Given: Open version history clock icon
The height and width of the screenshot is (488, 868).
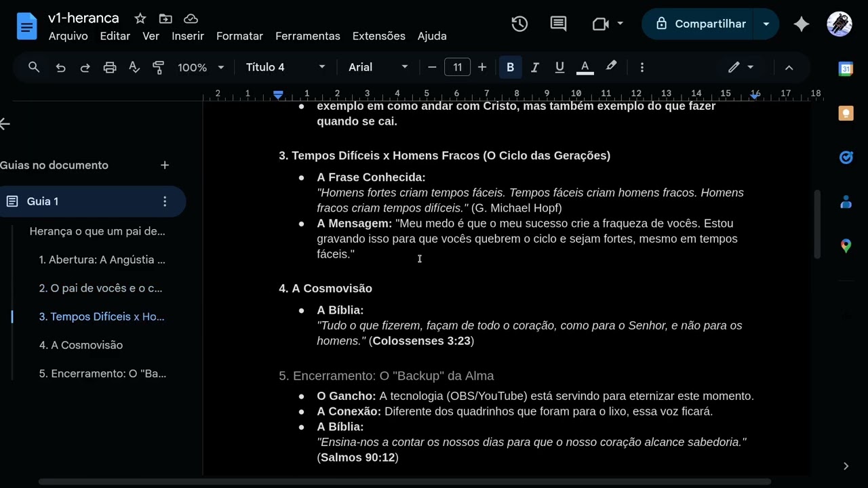Looking at the screenshot, I should point(519,24).
